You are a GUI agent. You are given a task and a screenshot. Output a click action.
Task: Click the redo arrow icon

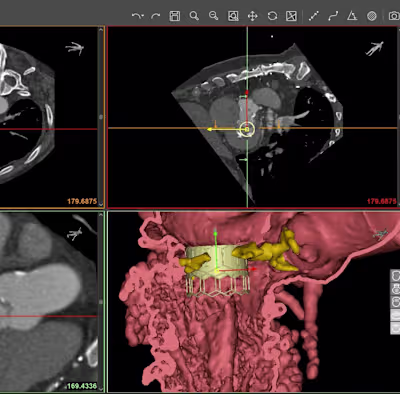pyautogui.click(x=156, y=16)
